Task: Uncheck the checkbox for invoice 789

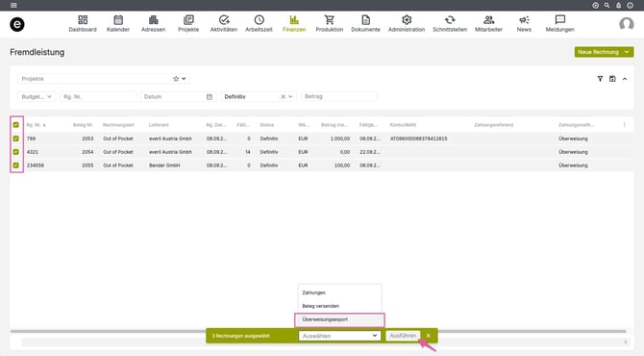Action: tap(16, 139)
